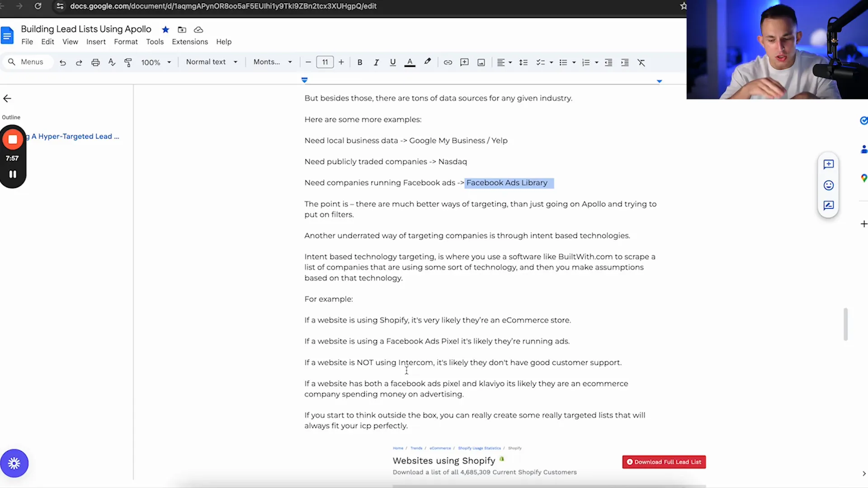Screen dimensions: 868x488
Task: Click the Bold formatting icon
Action: 359,62
